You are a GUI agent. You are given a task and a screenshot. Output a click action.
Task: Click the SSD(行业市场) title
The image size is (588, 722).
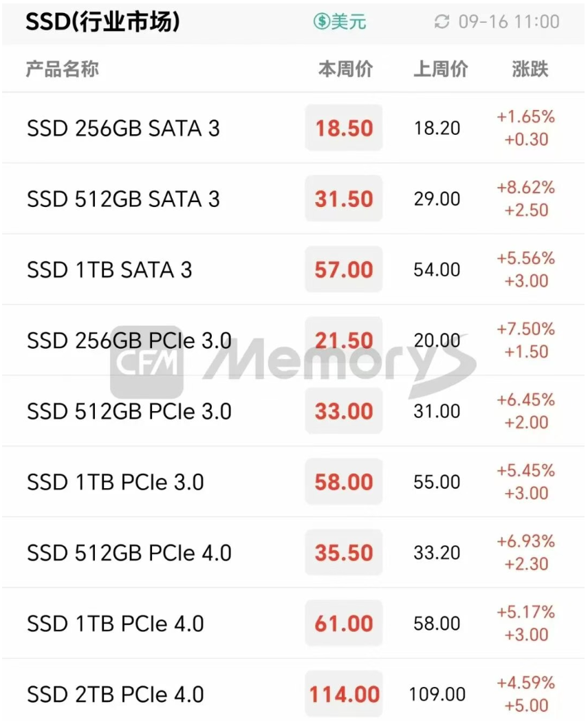pos(102,22)
